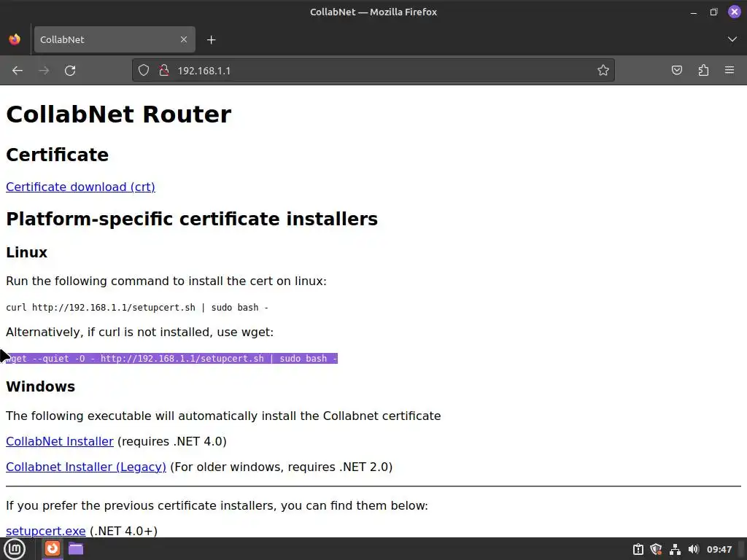Open the notification tray icon with exclamation
The width and height of the screenshot is (747, 560).
pos(638,550)
